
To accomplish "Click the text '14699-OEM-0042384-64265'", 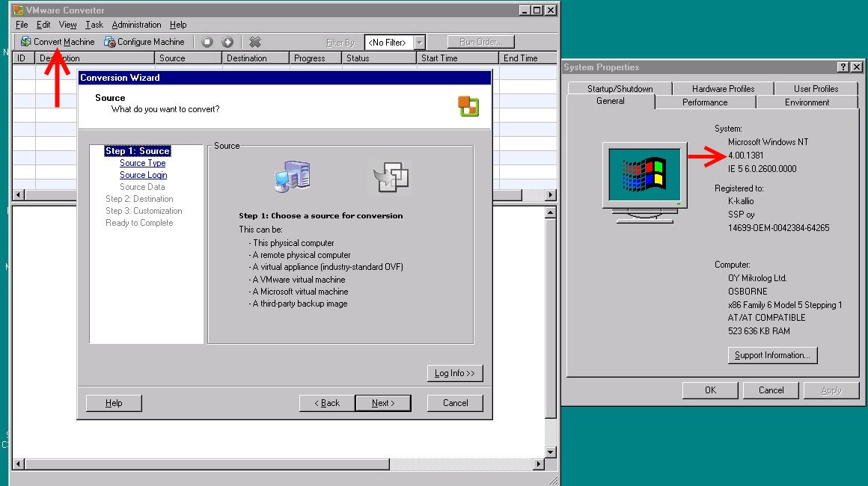I will 778,228.
